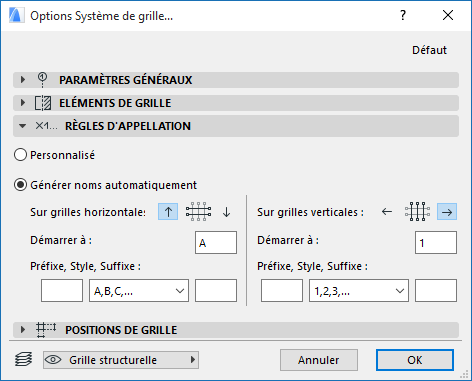This screenshot has height=381, width=472.
Task: Expand the Positions de Grille panel triangle
Action: 23,330
